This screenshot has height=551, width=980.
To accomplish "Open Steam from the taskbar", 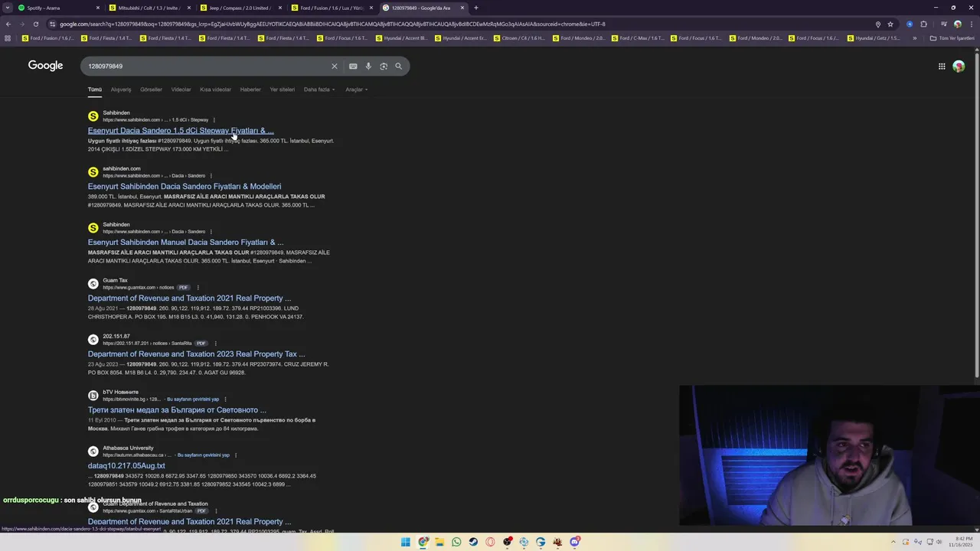I will coord(473,542).
